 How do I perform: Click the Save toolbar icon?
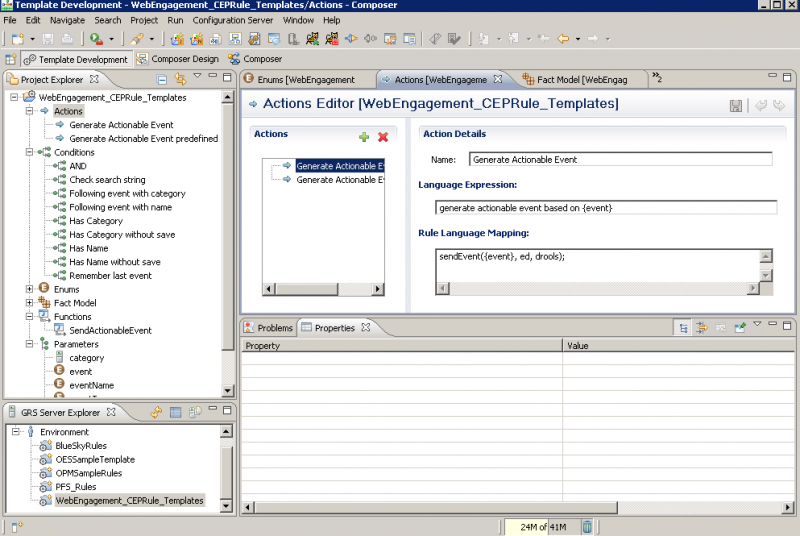(x=48, y=39)
